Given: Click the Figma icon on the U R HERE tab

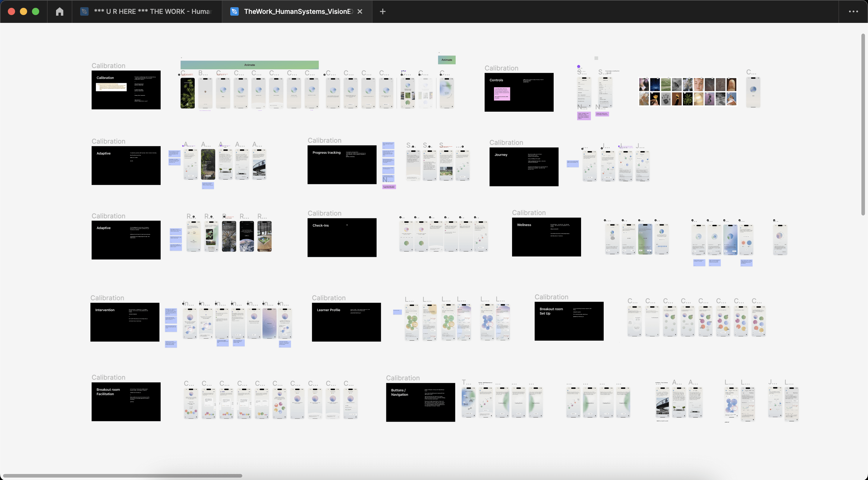Looking at the screenshot, I should pyautogui.click(x=84, y=11).
